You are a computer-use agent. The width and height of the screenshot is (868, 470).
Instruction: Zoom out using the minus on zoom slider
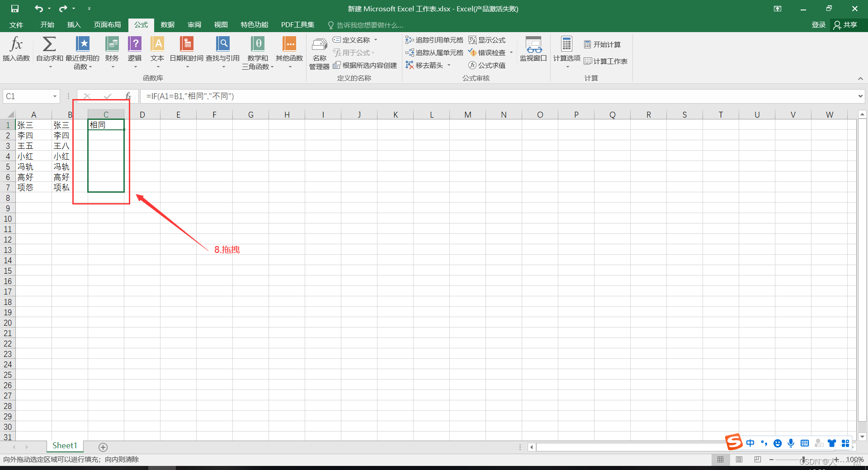(x=772, y=460)
